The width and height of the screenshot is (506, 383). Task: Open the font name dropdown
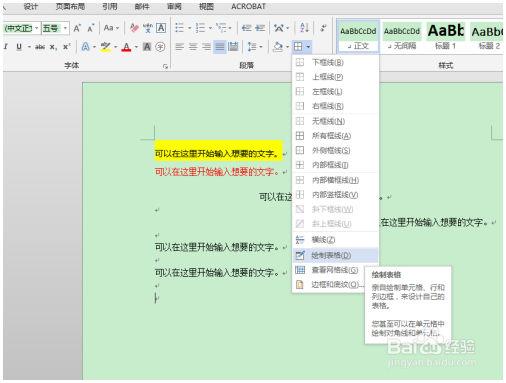(x=37, y=28)
